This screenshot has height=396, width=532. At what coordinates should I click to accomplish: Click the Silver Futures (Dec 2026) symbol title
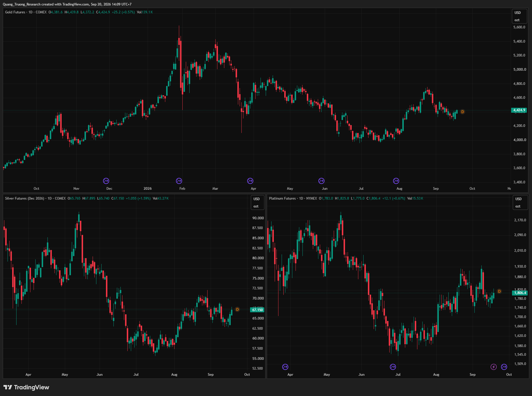(x=25, y=198)
